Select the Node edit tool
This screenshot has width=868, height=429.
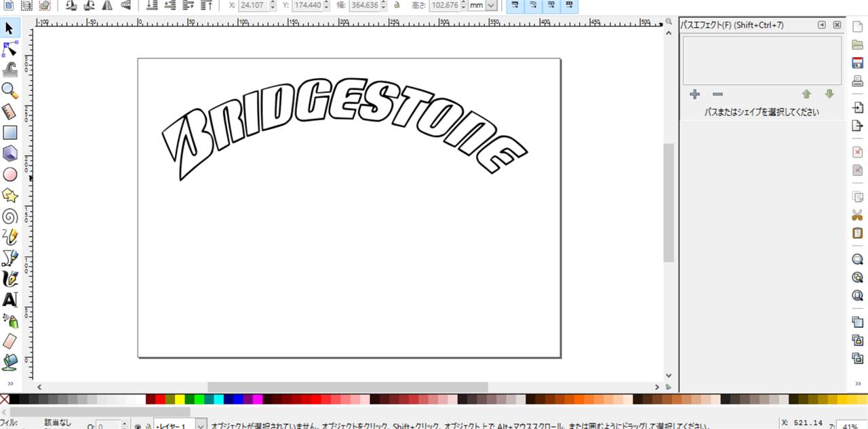pyautogui.click(x=9, y=50)
